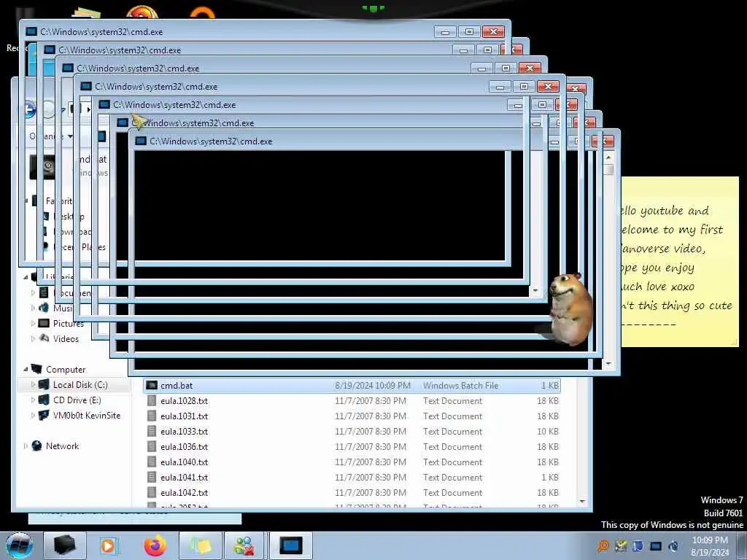Select eula.1042.txt in the file list
747x560 pixels.
click(x=352, y=492)
